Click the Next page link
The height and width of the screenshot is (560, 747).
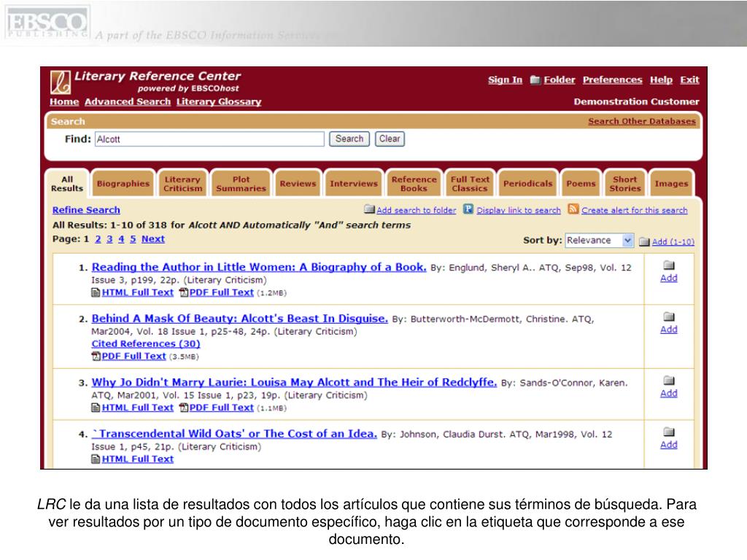pyautogui.click(x=153, y=239)
